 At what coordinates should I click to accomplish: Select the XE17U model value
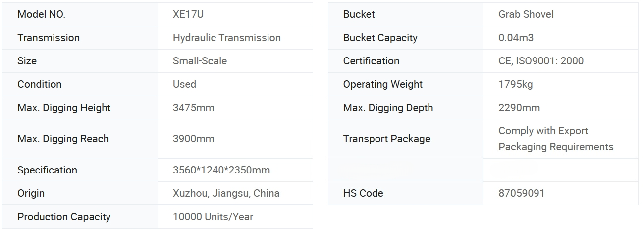[188, 14]
